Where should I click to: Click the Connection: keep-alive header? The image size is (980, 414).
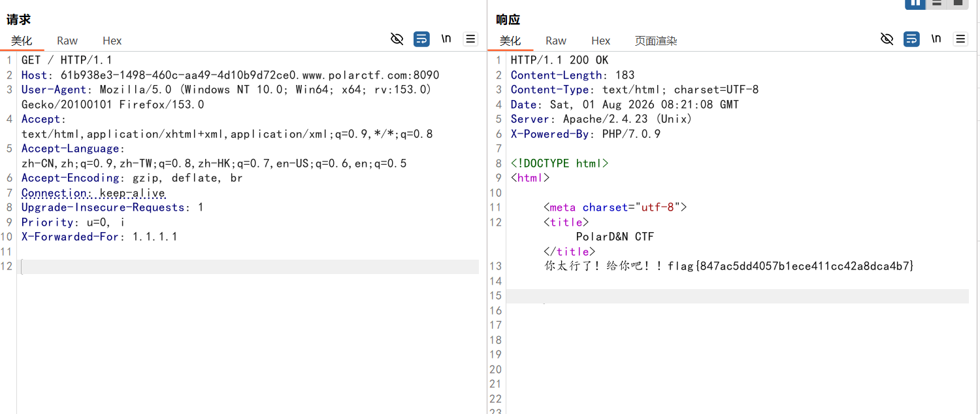[93, 193]
